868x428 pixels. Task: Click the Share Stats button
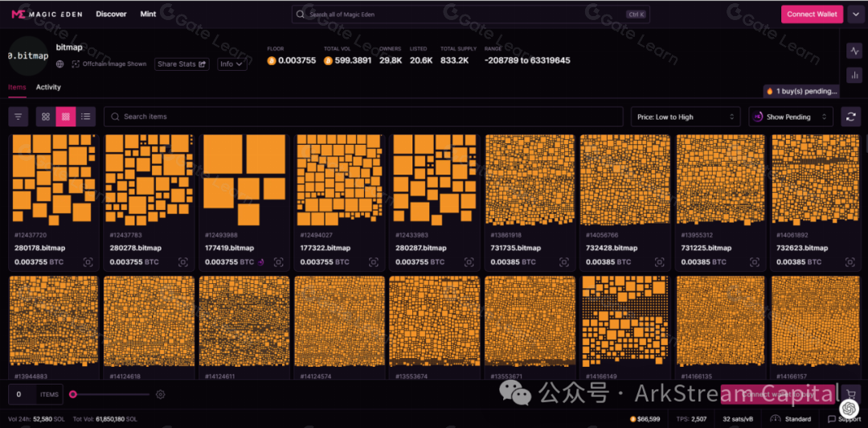click(182, 64)
